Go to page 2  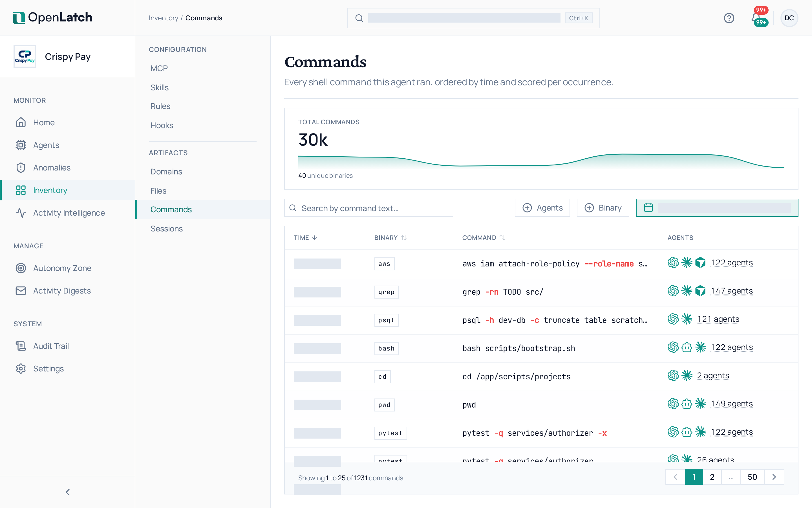[x=712, y=477]
